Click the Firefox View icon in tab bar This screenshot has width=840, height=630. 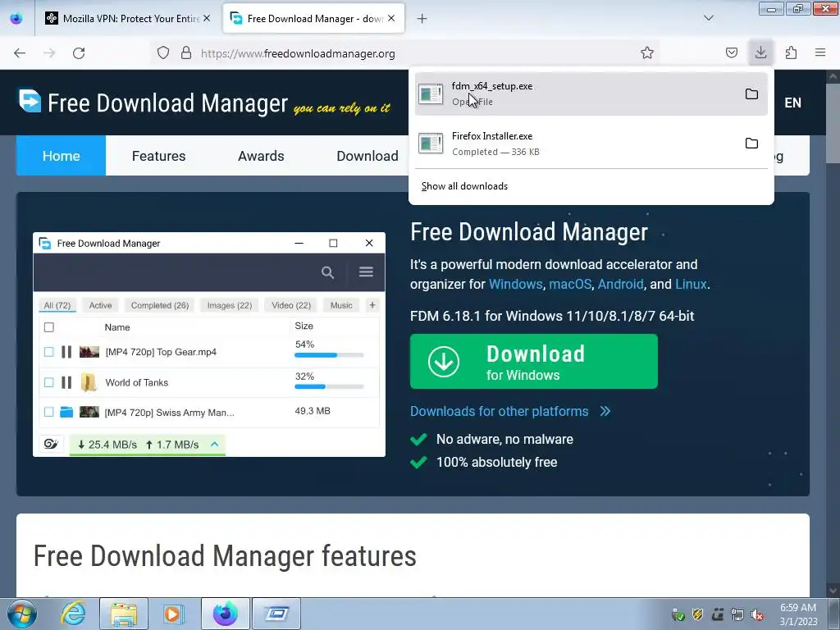(16, 18)
